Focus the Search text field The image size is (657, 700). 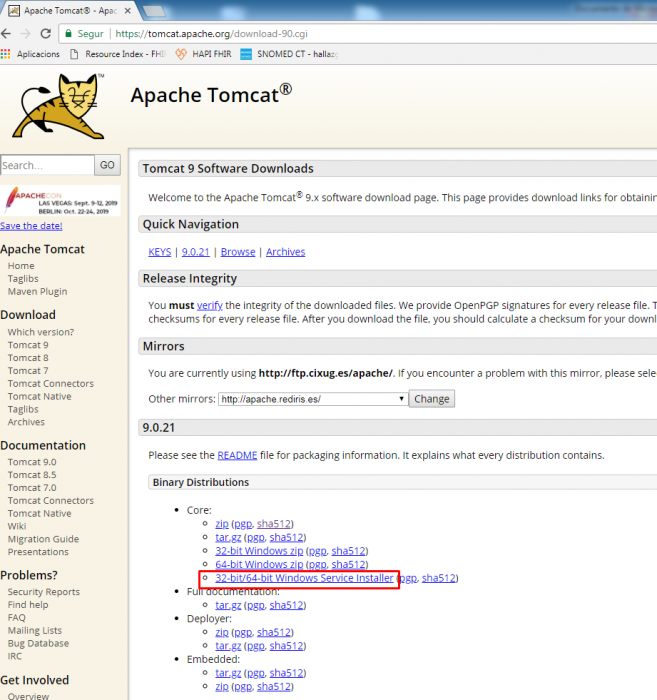pos(46,166)
